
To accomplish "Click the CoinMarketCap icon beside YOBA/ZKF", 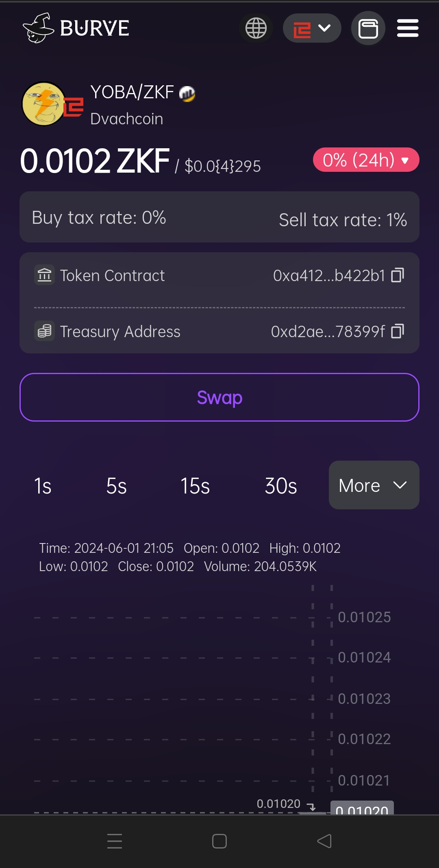I will coord(187,94).
